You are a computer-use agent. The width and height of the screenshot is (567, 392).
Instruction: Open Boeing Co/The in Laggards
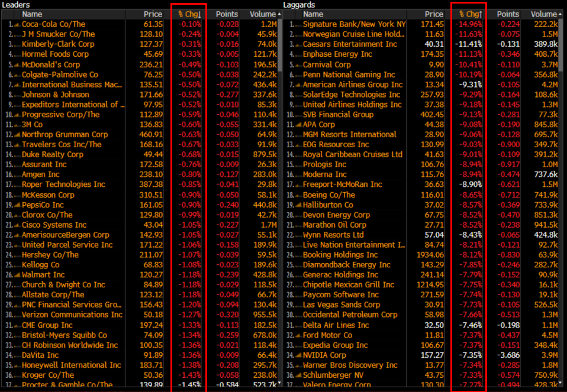coord(329,195)
